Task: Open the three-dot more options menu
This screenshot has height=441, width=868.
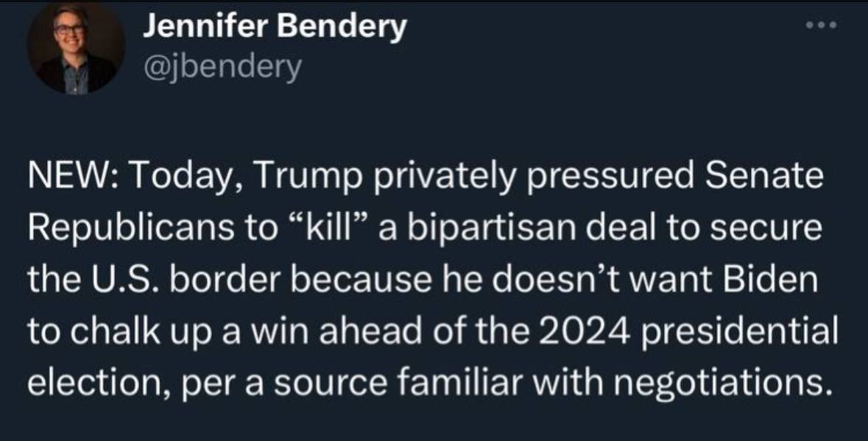Action: [x=822, y=25]
